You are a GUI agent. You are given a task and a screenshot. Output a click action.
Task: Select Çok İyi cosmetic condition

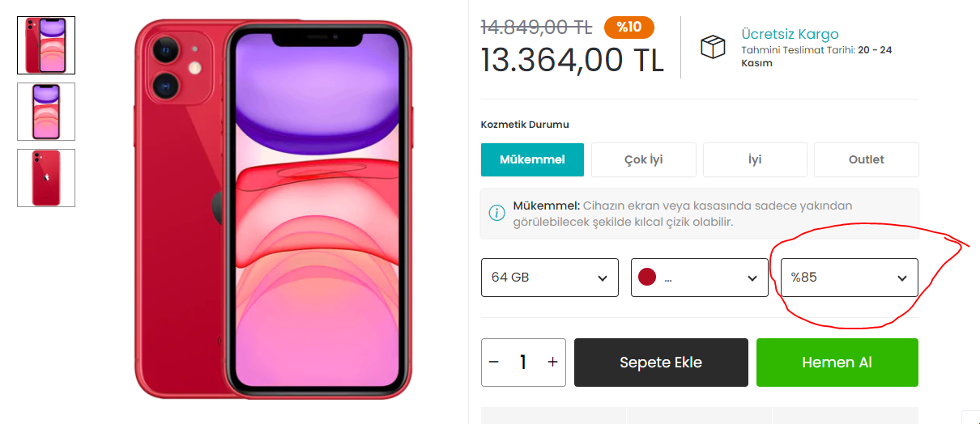(x=644, y=159)
